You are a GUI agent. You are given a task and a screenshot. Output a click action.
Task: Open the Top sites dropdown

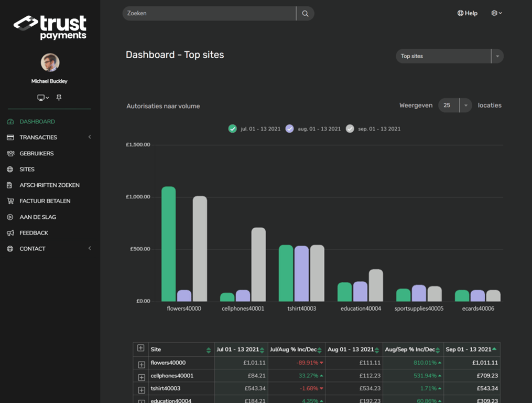pyautogui.click(x=450, y=56)
